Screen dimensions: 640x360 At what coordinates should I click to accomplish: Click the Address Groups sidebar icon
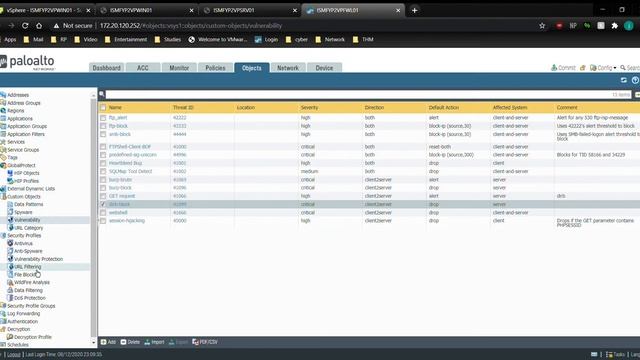tap(3, 103)
